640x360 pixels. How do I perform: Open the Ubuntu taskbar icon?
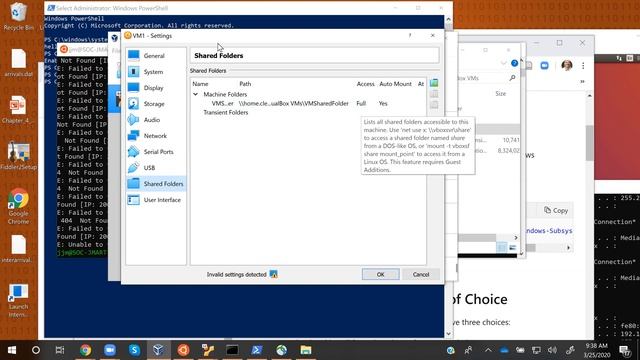point(183,350)
